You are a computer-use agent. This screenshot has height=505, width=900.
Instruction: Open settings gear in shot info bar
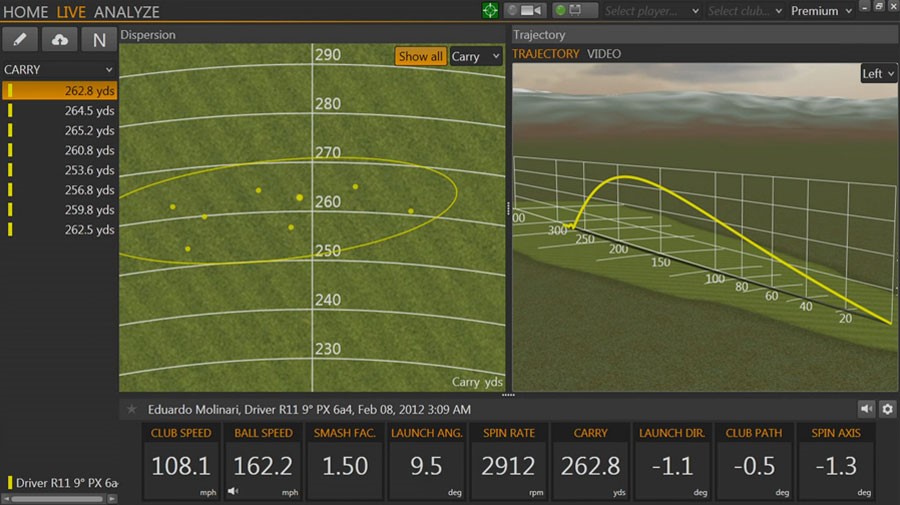pos(887,409)
